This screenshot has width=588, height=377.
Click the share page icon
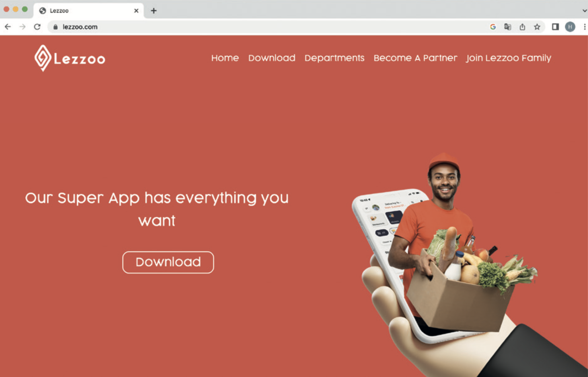pos(522,27)
